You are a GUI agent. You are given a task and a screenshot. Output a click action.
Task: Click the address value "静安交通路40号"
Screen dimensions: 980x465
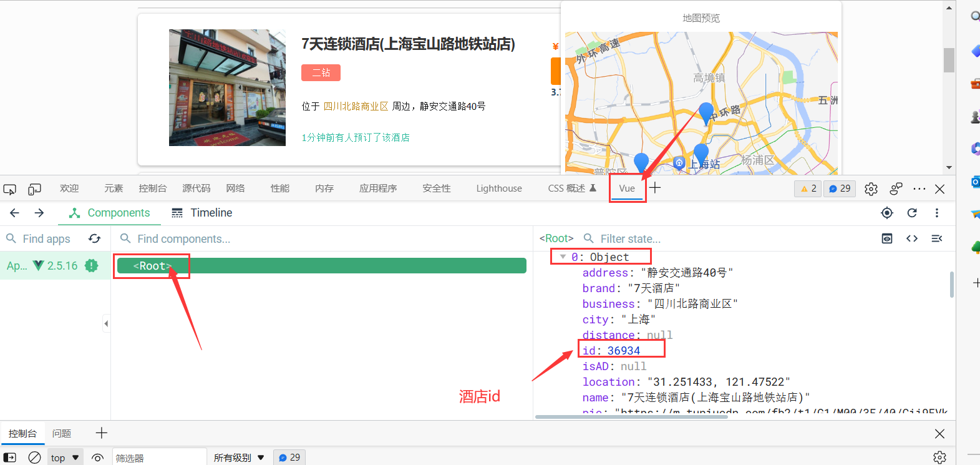[687, 273]
